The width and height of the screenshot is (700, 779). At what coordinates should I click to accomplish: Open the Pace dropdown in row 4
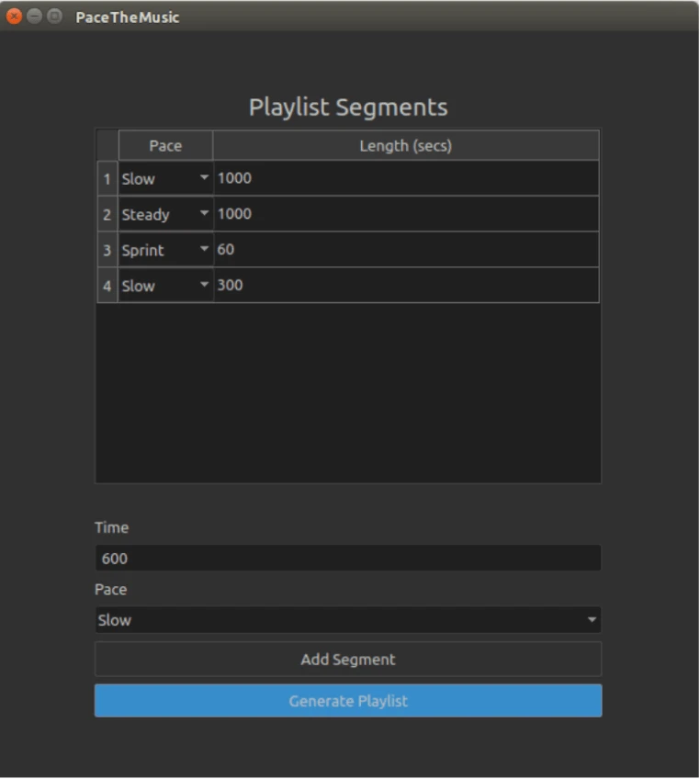[165, 286]
